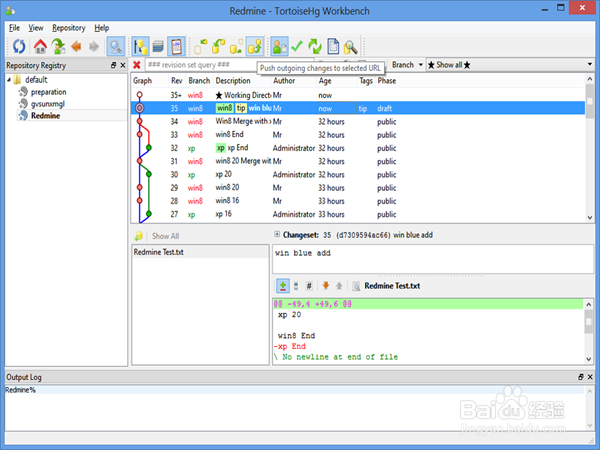This screenshot has width=600, height=450.
Task: Click the Show All files button
Action: point(165,236)
